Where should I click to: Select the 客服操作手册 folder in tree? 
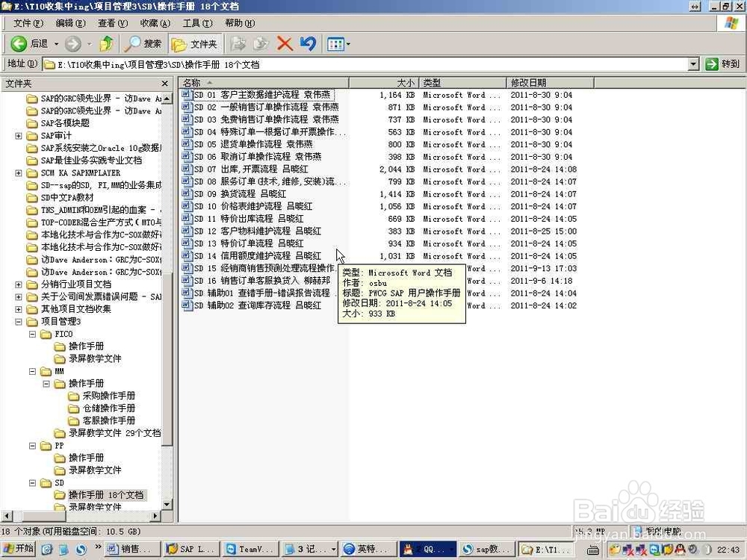click(108, 420)
